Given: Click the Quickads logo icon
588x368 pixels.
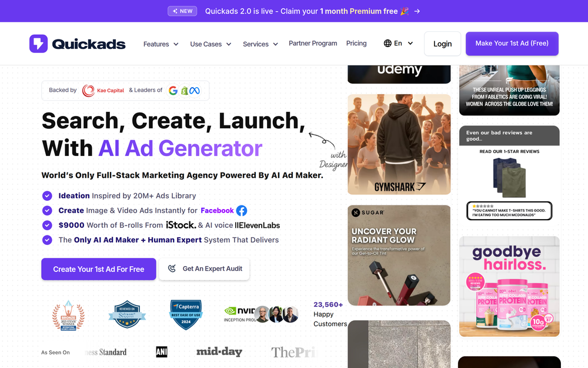Looking at the screenshot, I should click(x=39, y=44).
